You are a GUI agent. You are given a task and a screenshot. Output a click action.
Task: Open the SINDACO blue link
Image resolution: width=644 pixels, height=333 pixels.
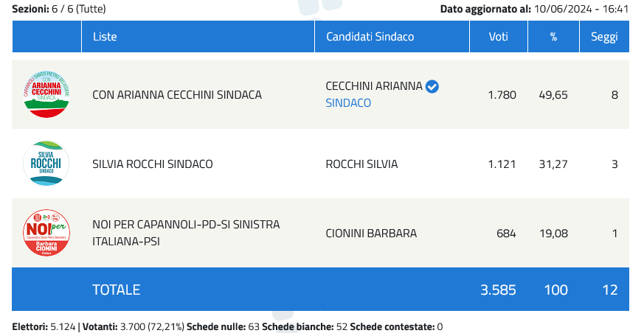pyautogui.click(x=348, y=103)
